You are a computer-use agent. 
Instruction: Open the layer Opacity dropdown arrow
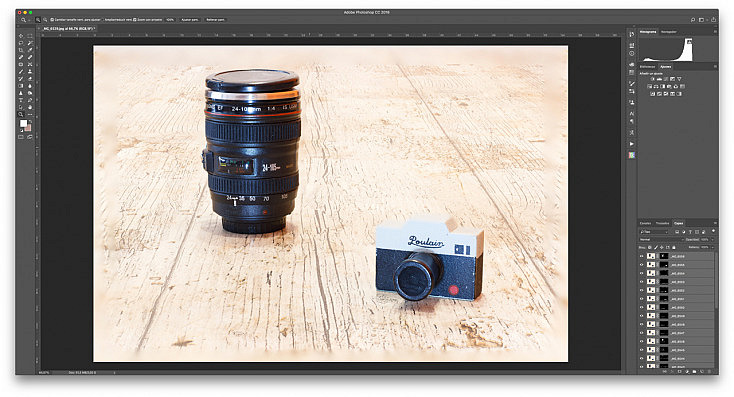(x=712, y=240)
